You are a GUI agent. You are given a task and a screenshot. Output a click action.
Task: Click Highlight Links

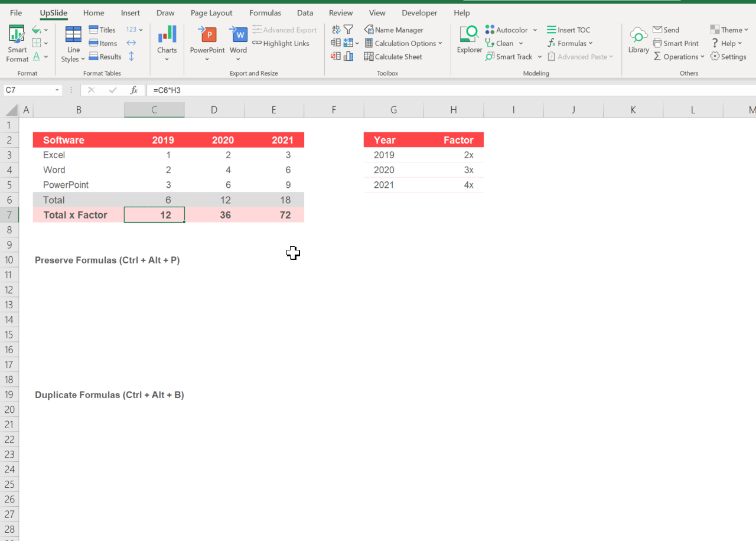coord(281,43)
